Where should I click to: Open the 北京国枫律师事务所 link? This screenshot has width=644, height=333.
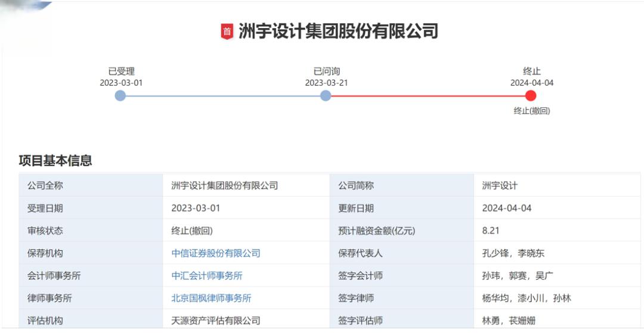click(212, 298)
